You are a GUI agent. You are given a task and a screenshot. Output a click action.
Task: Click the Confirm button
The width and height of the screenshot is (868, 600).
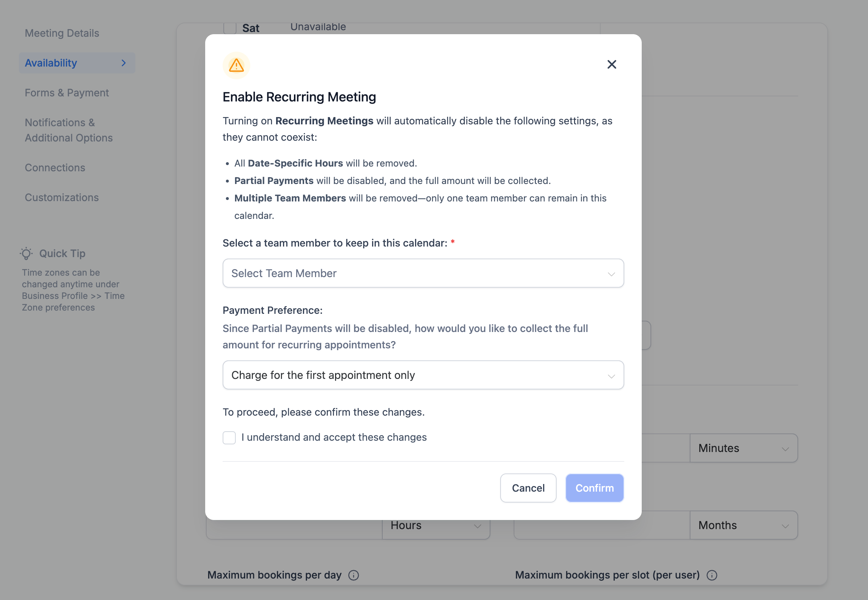coord(594,488)
